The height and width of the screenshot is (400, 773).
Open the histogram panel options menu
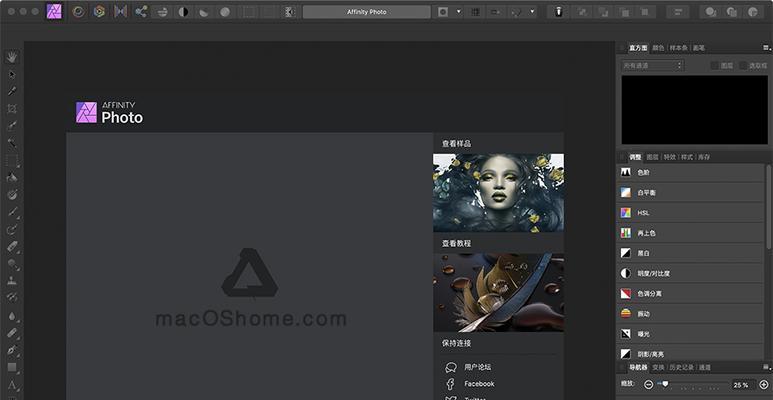pos(767,47)
